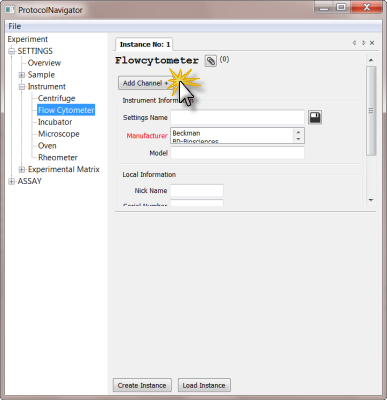Click the Sample tree label

coord(41,75)
